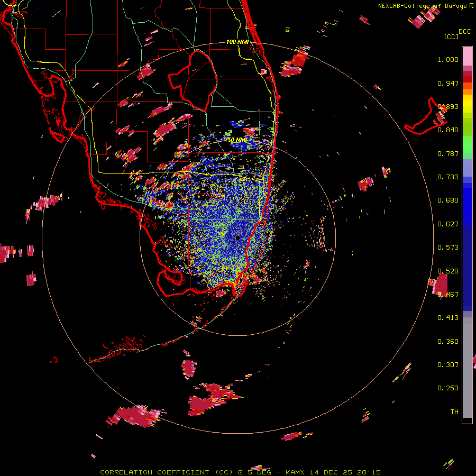Click the Grand Bahama island red outline

(426, 117)
